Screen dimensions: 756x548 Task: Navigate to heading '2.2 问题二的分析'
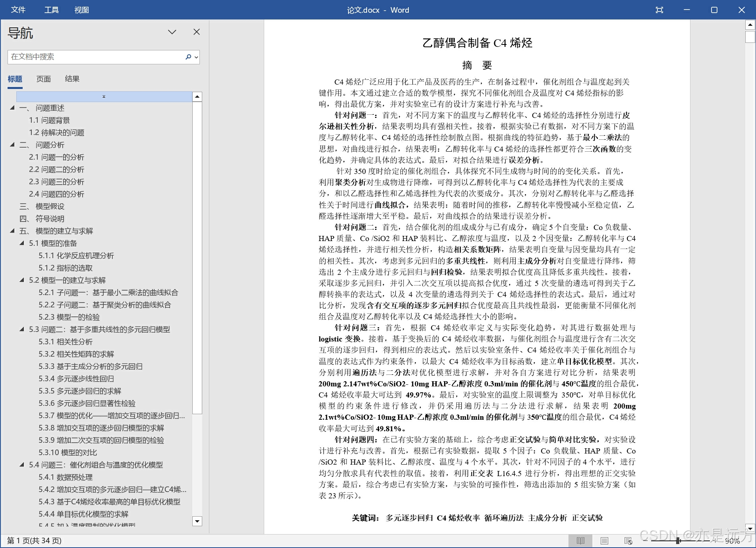click(x=56, y=170)
